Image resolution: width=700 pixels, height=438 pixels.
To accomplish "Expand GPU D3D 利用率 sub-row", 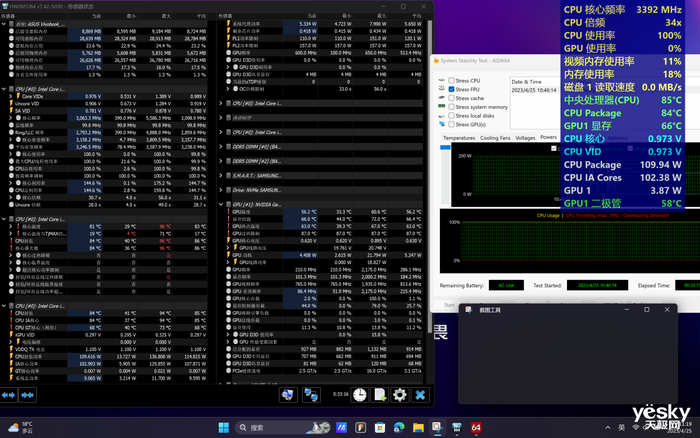I will (228, 67).
